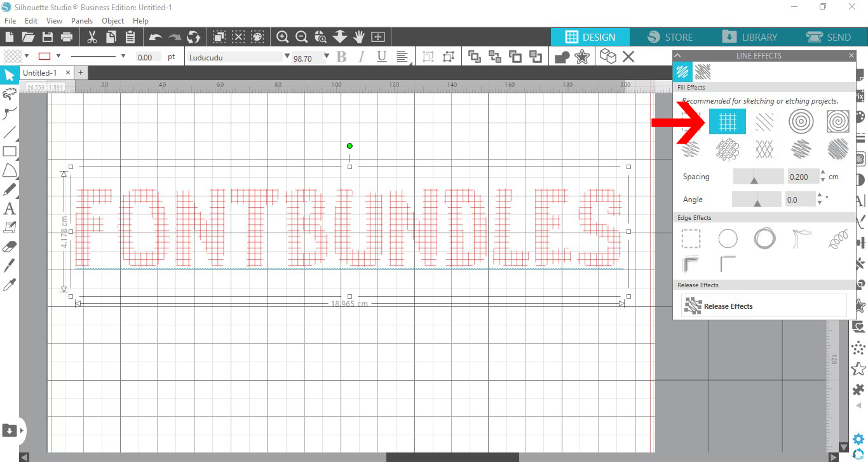Apply the circle edge effect
This screenshot has width=868, height=462.
[x=728, y=239]
